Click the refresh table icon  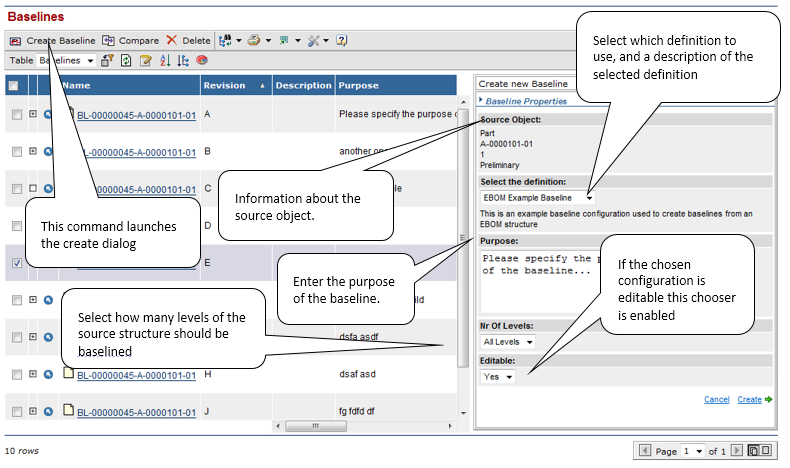click(127, 60)
